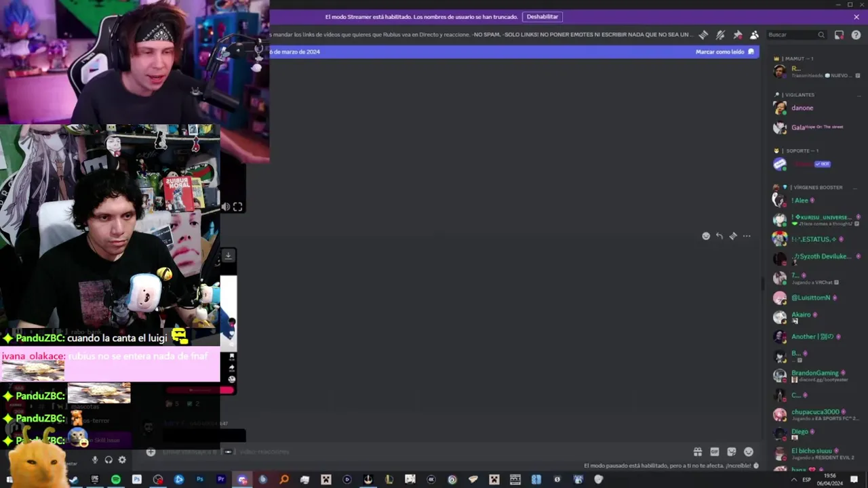The height and width of the screenshot is (488, 868).
Task: Open the sticker picker
Action: pyautogui.click(x=732, y=452)
